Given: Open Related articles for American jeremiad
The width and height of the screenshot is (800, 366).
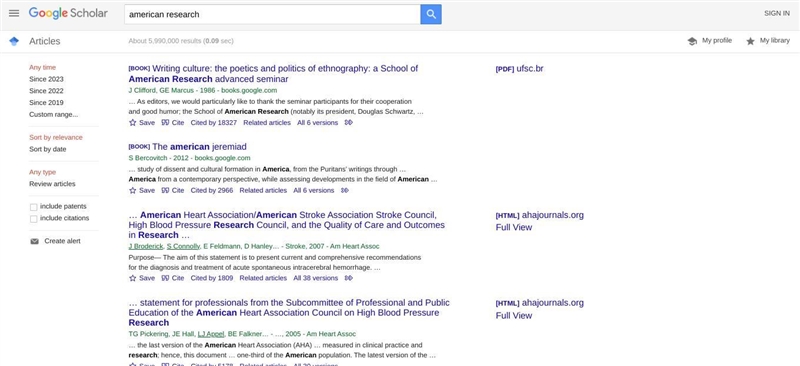Looking at the screenshot, I should (263, 190).
